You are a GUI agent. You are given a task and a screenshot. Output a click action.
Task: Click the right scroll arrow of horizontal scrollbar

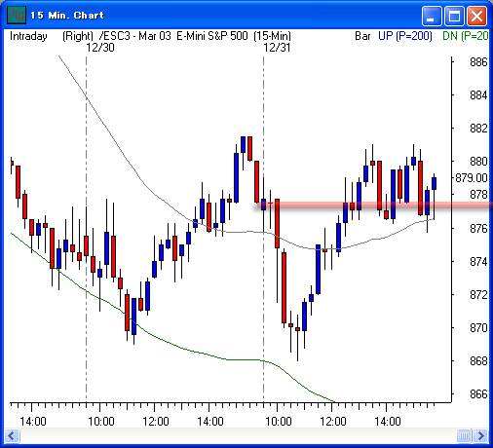pyautogui.click(x=480, y=435)
